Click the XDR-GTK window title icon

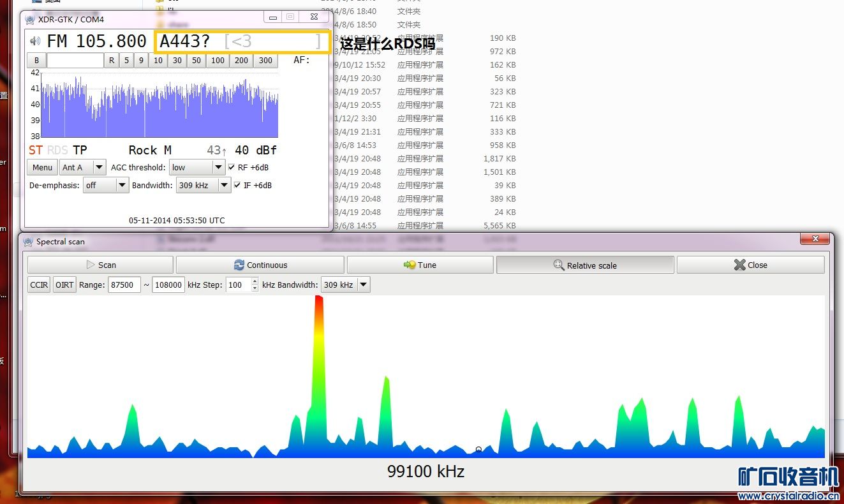point(30,19)
